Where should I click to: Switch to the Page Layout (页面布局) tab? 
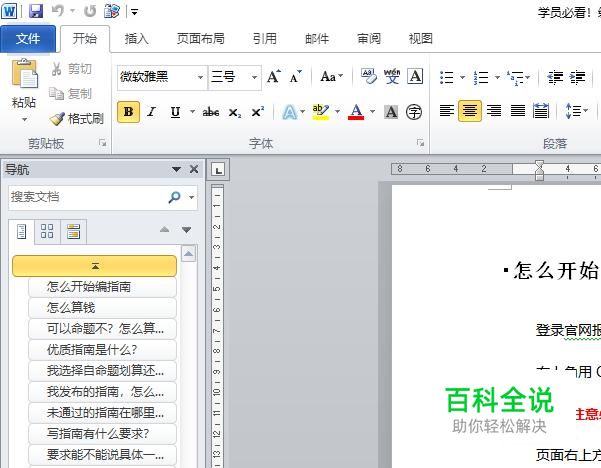pyautogui.click(x=200, y=39)
